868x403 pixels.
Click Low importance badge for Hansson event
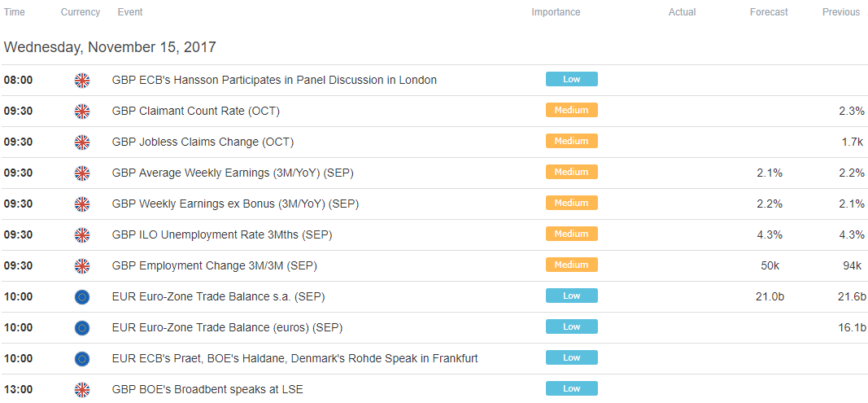[x=572, y=79]
